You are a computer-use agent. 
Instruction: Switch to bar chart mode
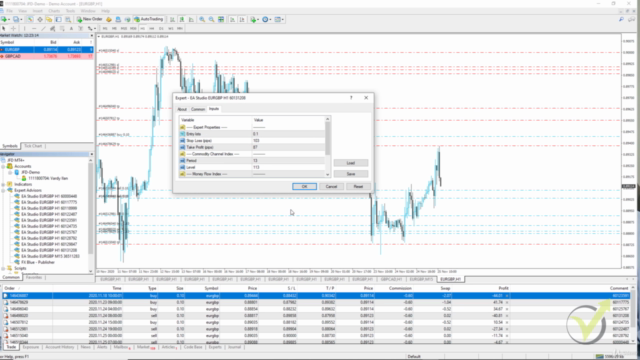pos(172,19)
